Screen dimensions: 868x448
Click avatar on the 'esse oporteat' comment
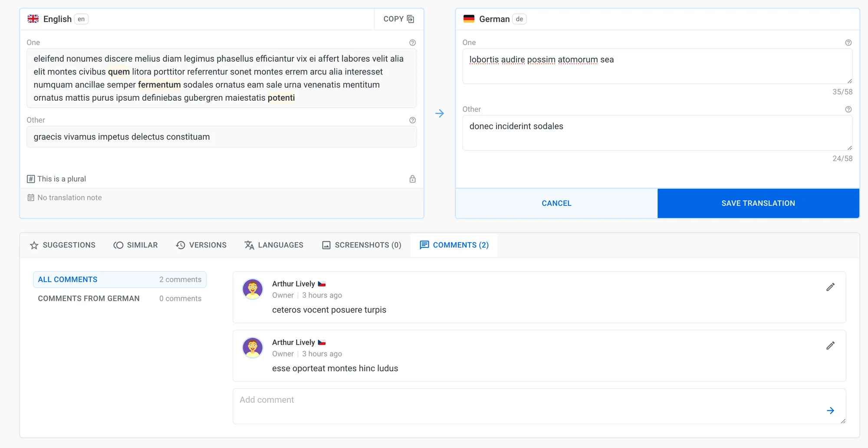pyautogui.click(x=253, y=348)
